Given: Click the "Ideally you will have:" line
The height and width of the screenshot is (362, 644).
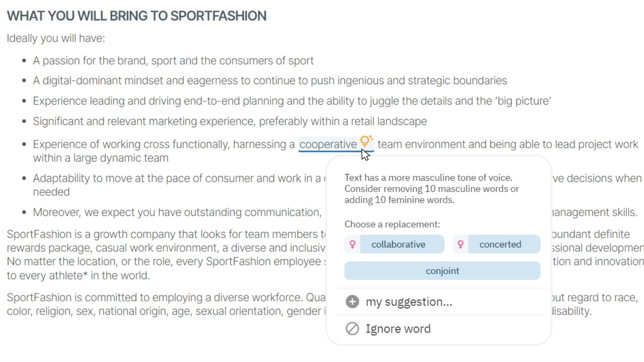Looking at the screenshot, I should point(56,38).
